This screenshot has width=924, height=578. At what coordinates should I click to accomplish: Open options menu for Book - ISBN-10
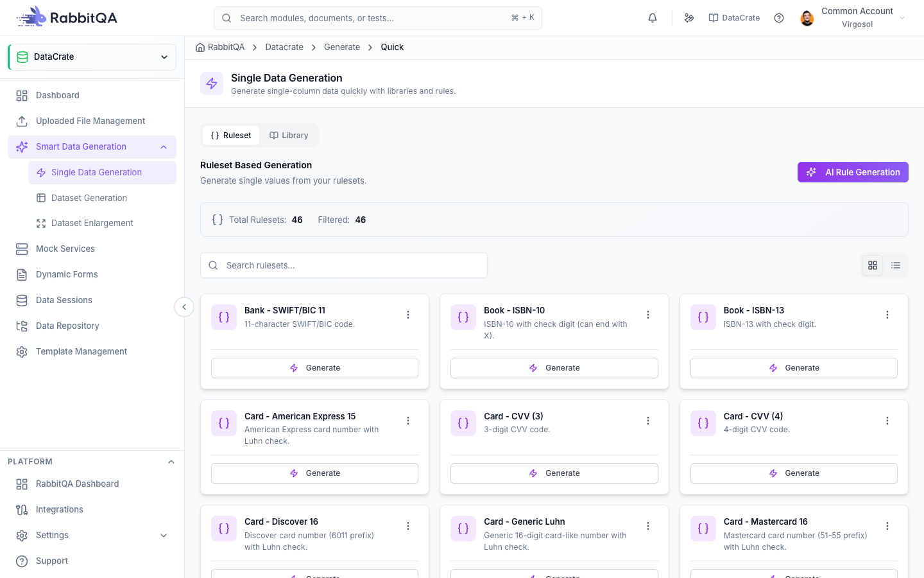(x=648, y=315)
